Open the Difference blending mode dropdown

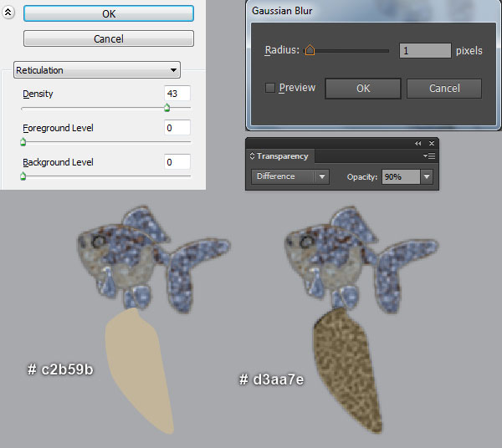click(x=290, y=176)
